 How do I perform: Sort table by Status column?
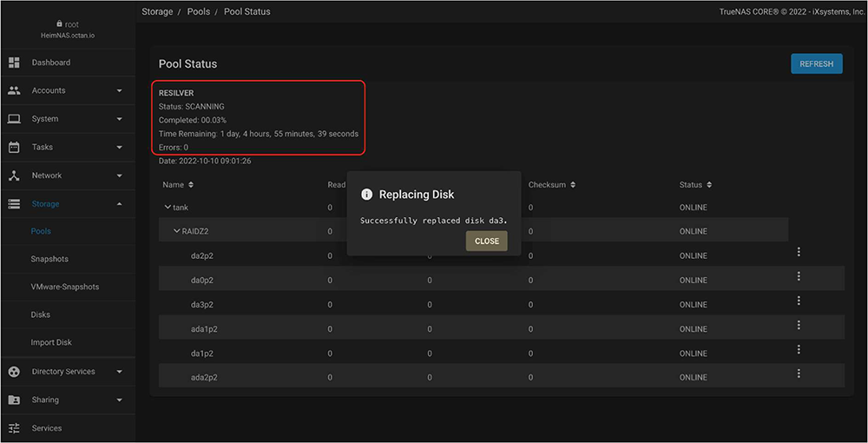tap(695, 185)
